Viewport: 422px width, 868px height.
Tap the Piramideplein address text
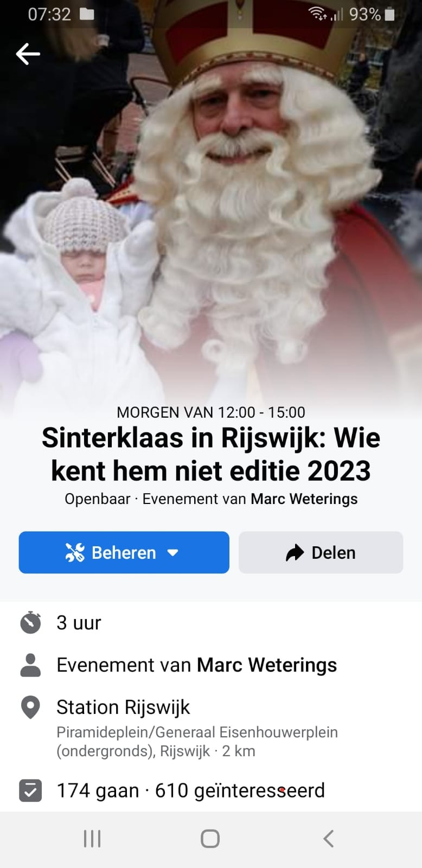(x=197, y=742)
